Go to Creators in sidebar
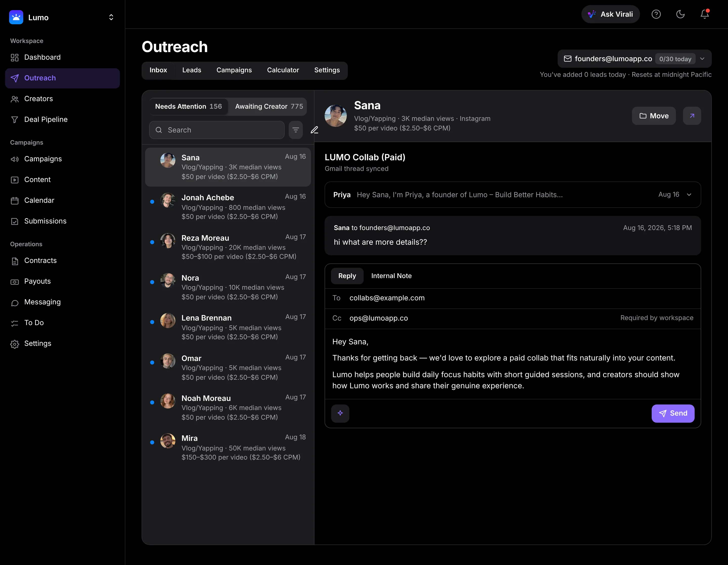The width and height of the screenshot is (728, 565). tap(62, 99)
